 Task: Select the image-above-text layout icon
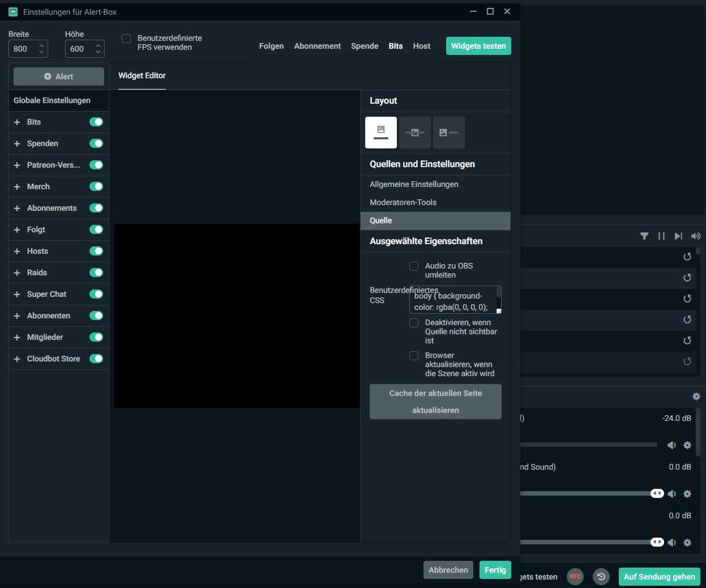point(380,133)
